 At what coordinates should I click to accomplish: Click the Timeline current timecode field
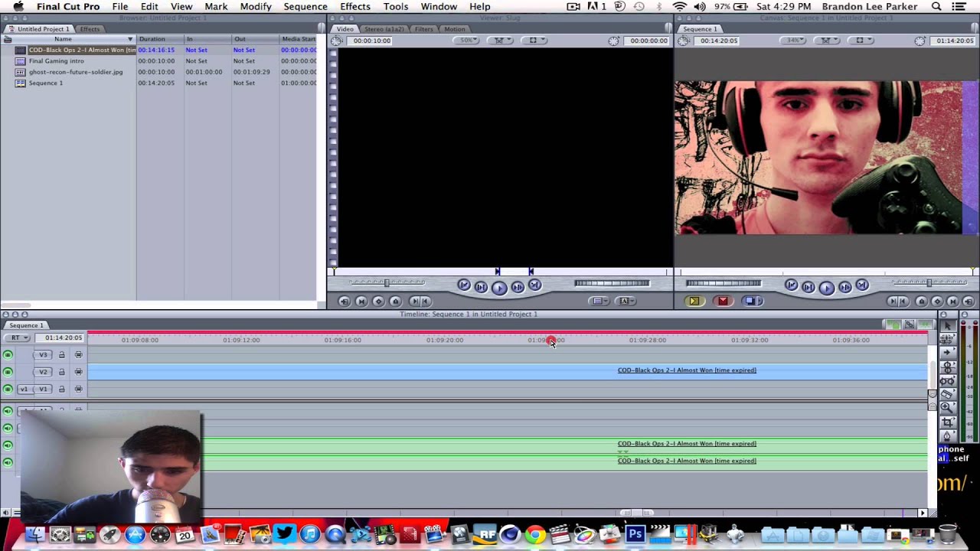click(64, 337)
